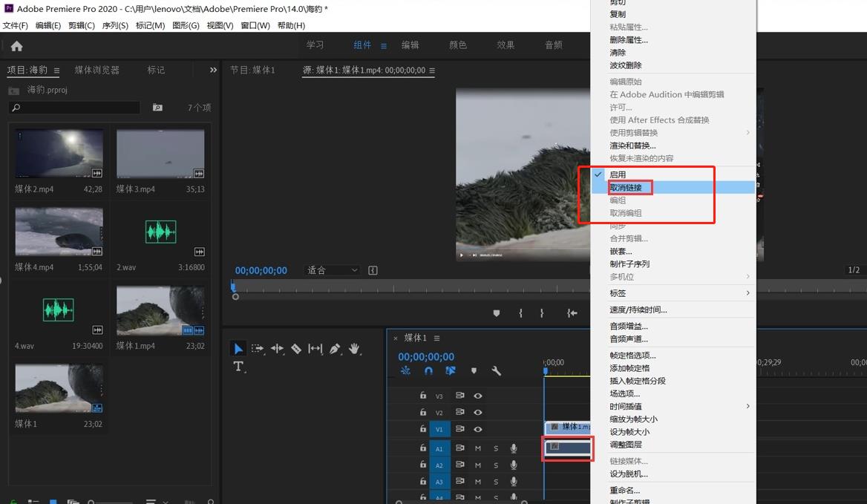Viewport: 867px width, 504px height.
Task: Toggle lock on the V3 track
Action: 423,396
